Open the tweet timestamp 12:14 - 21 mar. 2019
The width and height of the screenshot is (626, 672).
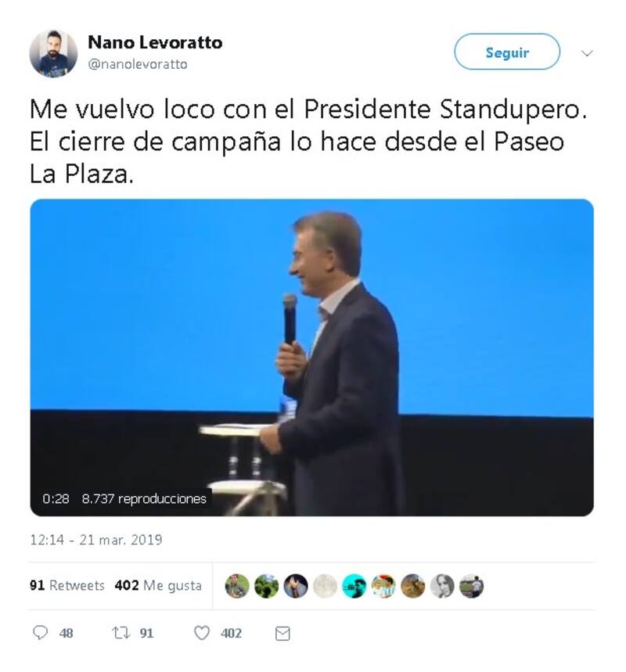tap(96, 540)
